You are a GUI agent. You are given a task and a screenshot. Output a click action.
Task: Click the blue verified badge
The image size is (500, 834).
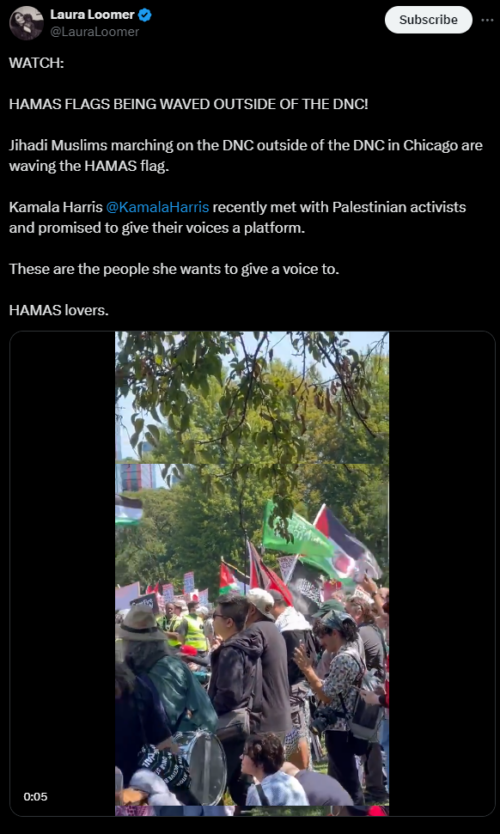click(145, 15)
